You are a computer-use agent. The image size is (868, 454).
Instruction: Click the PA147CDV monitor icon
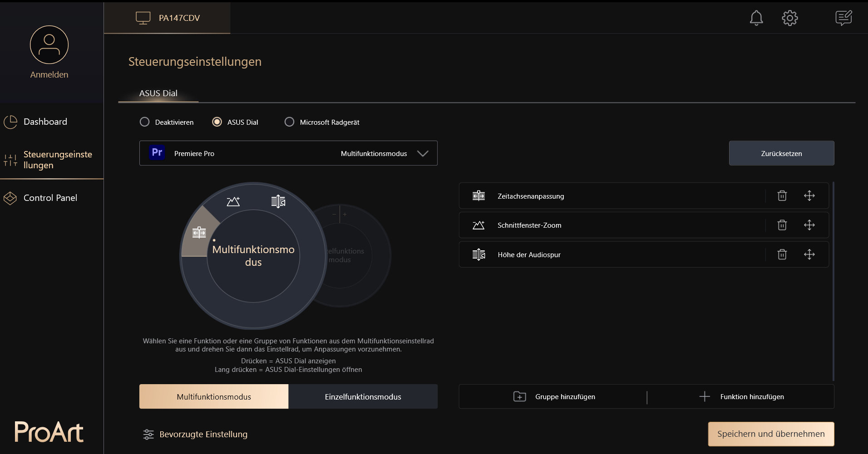(143, 18)
